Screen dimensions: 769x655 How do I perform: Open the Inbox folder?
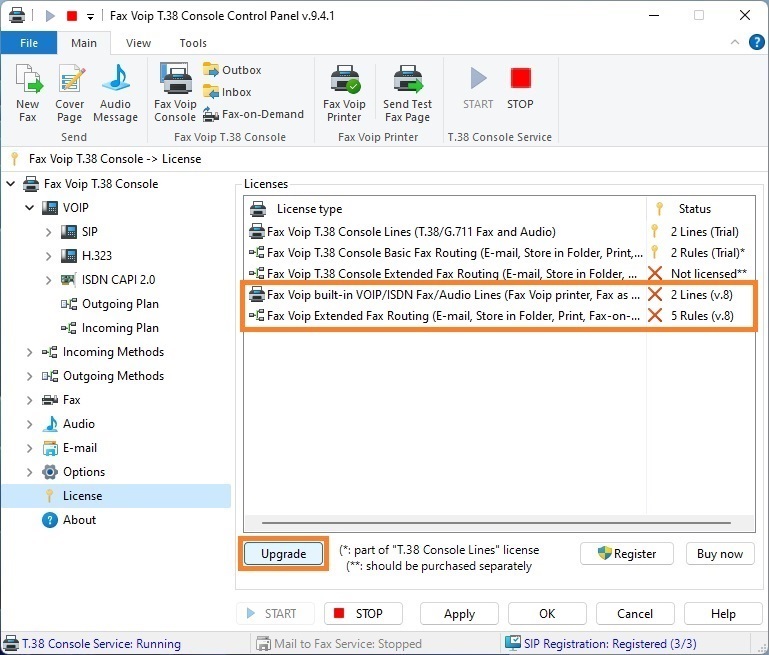227,92
